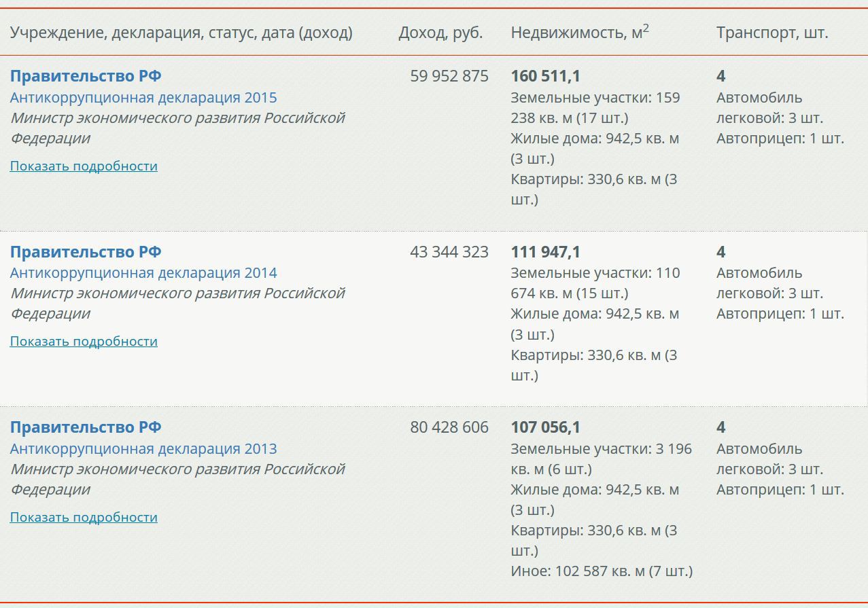Open Антикоррупционная декларация 2013 link

pyautogui.click(x=143, y=448)
